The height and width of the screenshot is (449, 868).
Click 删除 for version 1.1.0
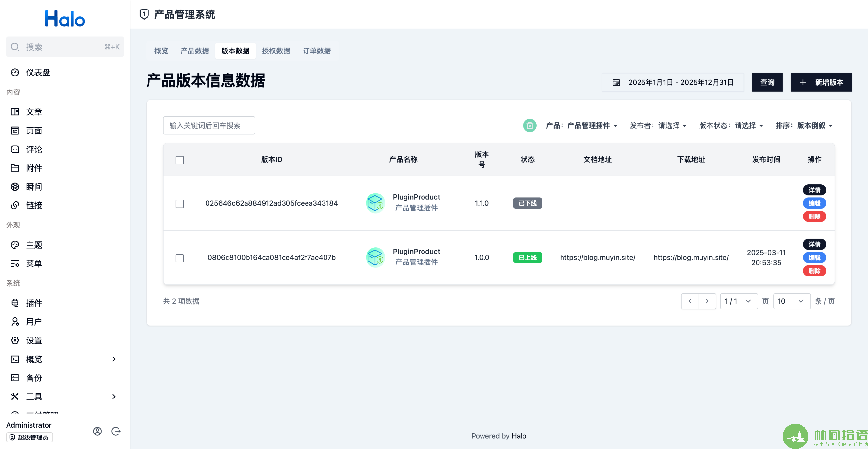click(x=815, y=216)
